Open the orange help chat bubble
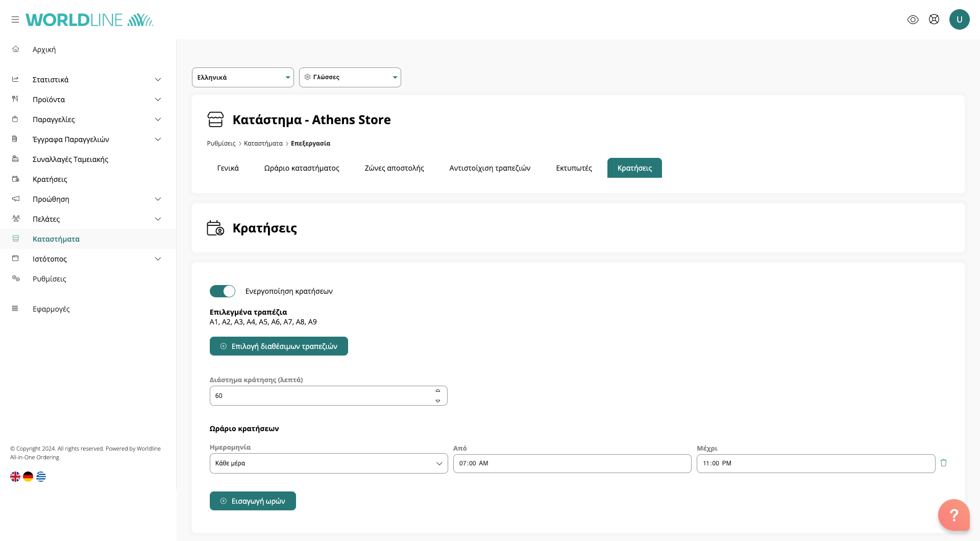The width and height of the screenshot is (980, 541). [x=953, y=515]
